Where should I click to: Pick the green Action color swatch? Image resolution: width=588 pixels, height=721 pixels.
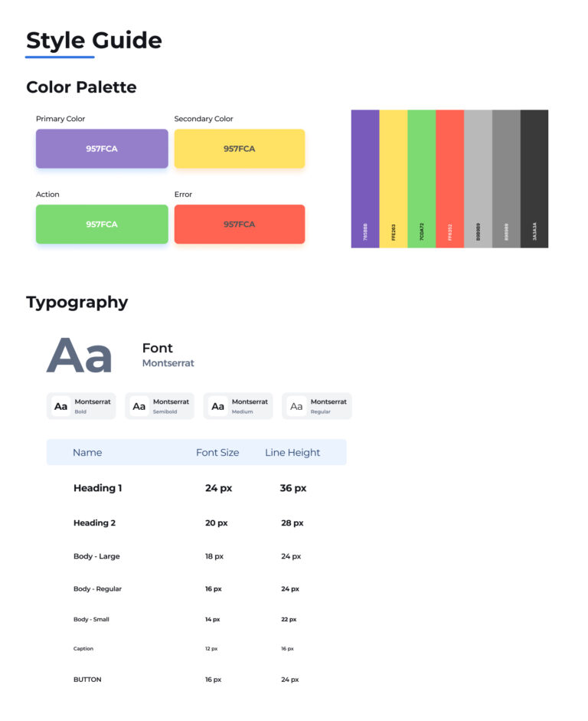(x=102, y=224)
